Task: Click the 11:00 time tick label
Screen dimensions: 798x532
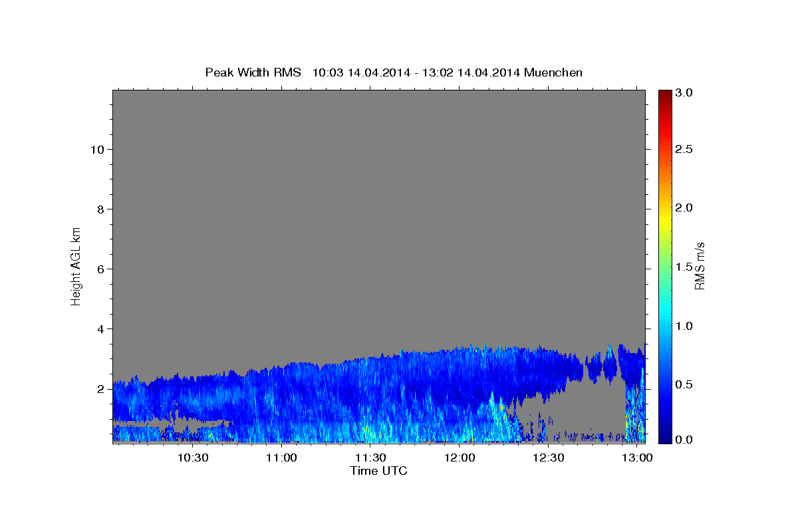Action: [x=281, y=458]
